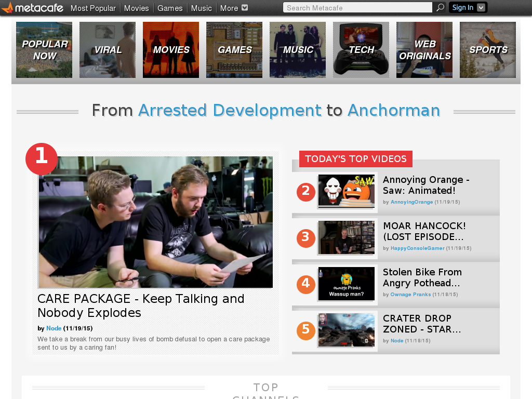Follow the Anchorman heading link

[x=394, y=111]
